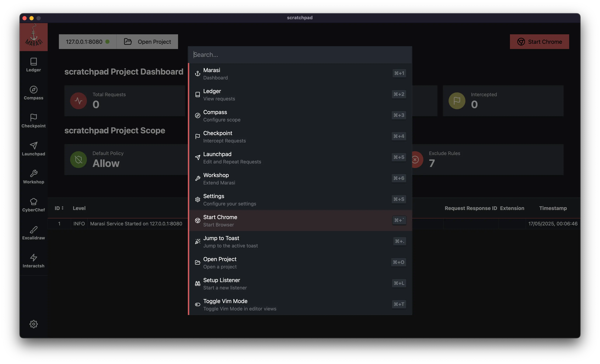The width and height of the screenshot is (600, 364).
Task: Click the Extension column header
Action: coord(512,208)
